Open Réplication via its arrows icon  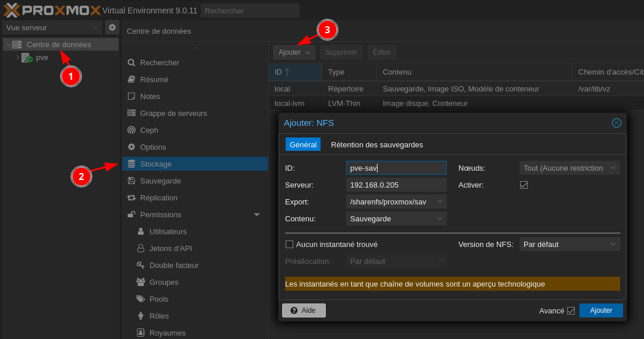point(131,197)
